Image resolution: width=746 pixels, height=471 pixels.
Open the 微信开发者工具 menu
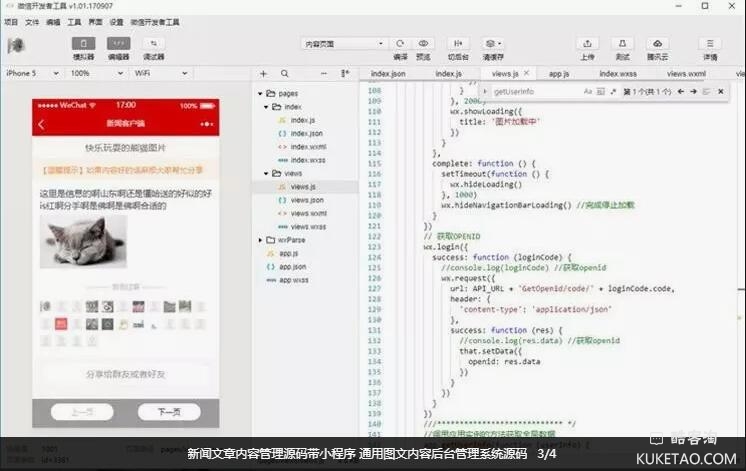pyautogui.click(x=155, y=22)
